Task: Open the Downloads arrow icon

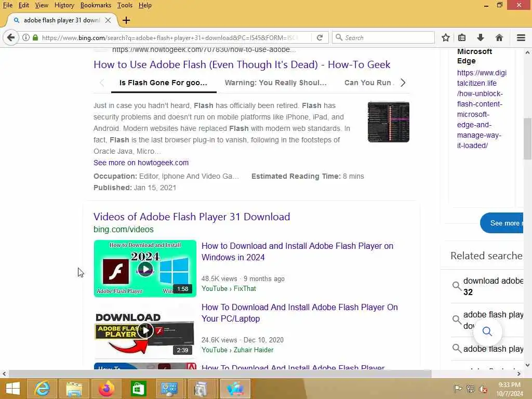Action: coord(481,37)
